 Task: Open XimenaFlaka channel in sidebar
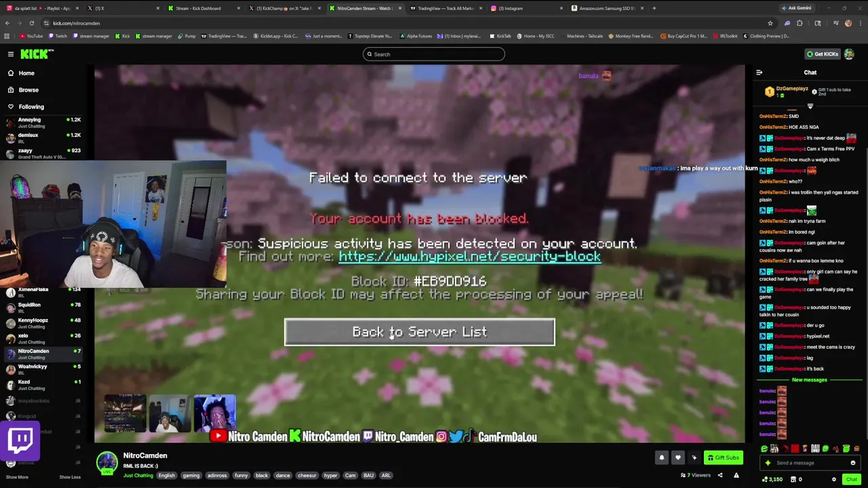point(42,292)
